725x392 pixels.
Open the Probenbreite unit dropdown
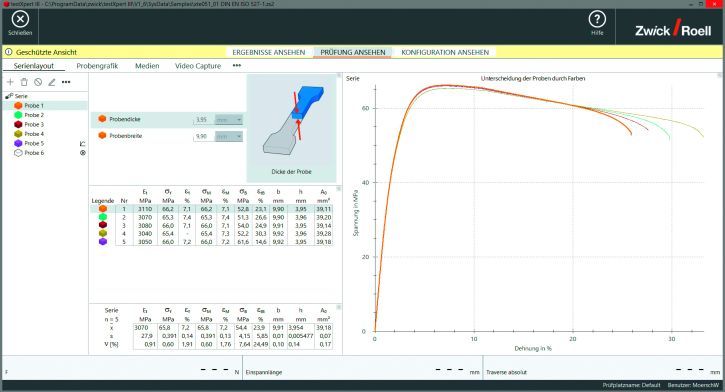[229, 136]
